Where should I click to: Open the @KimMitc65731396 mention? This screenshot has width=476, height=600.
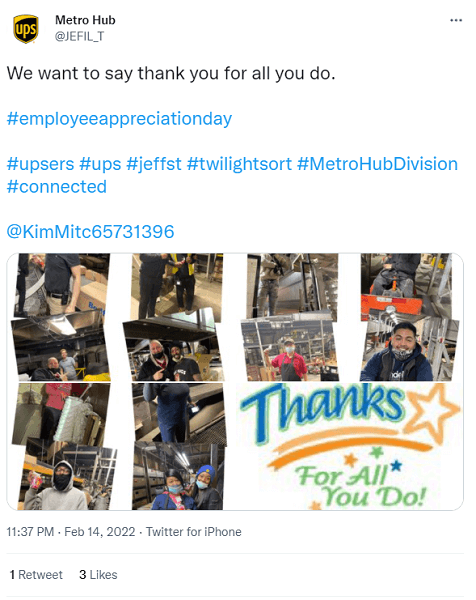click(91, 232)
